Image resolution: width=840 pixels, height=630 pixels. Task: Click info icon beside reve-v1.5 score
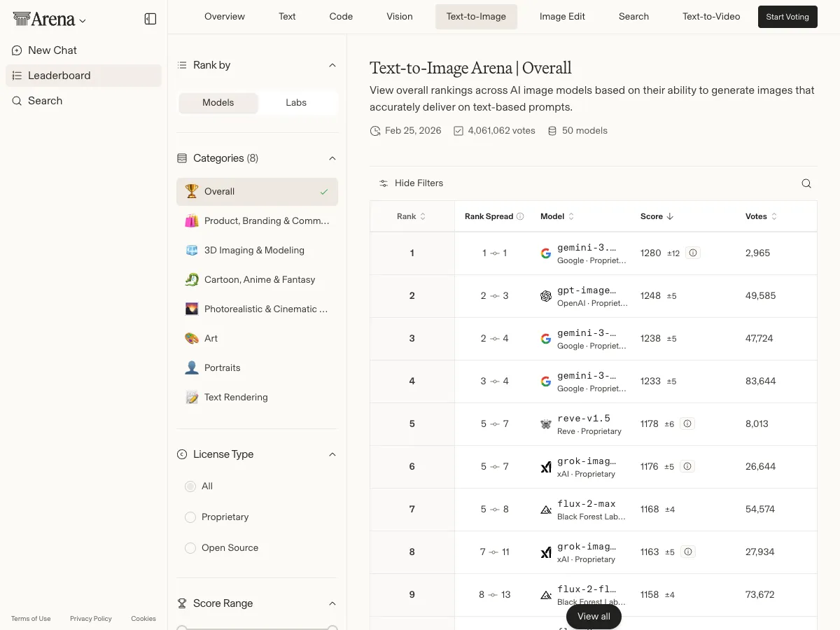(x=687, y=423)
